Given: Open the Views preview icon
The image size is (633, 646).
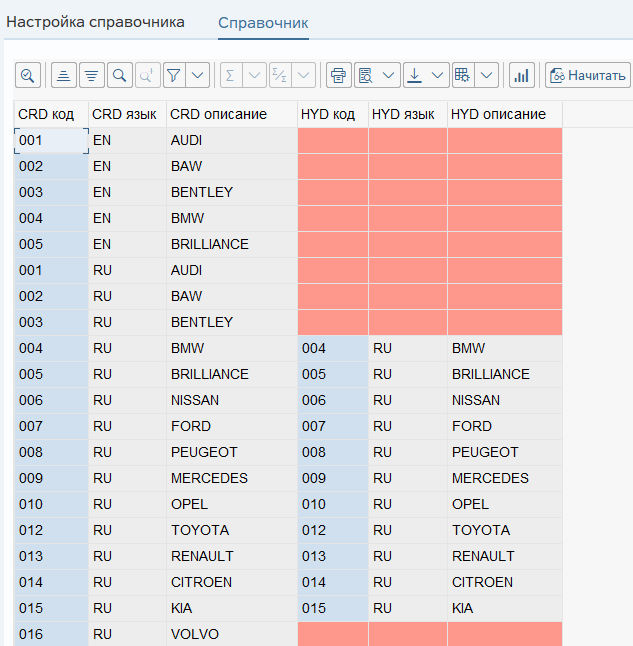Looking at the screenshot, I should coord(366,75).
